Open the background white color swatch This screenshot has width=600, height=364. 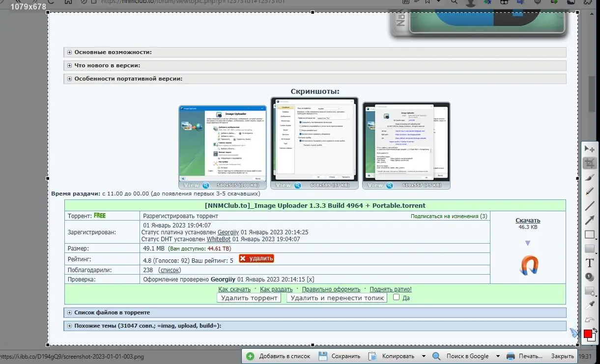[x=593, y=338]
